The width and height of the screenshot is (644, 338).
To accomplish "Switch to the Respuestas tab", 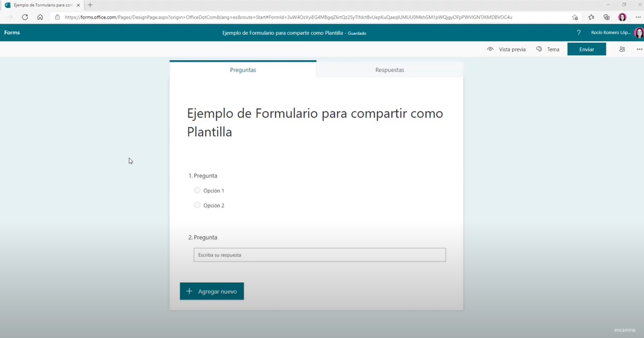I will [x=389, y=69].
